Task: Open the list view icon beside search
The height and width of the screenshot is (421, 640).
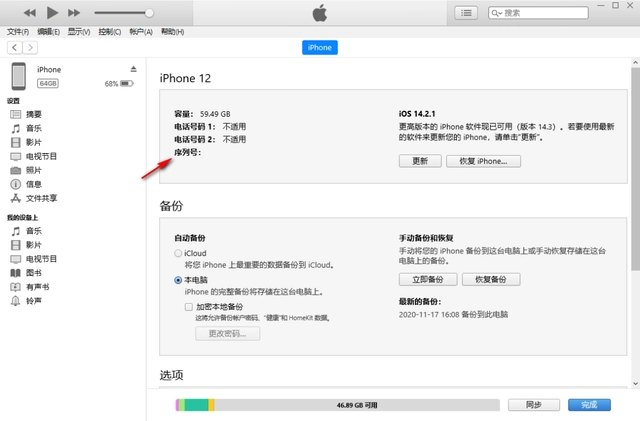Action: click(x=466, y=13)
